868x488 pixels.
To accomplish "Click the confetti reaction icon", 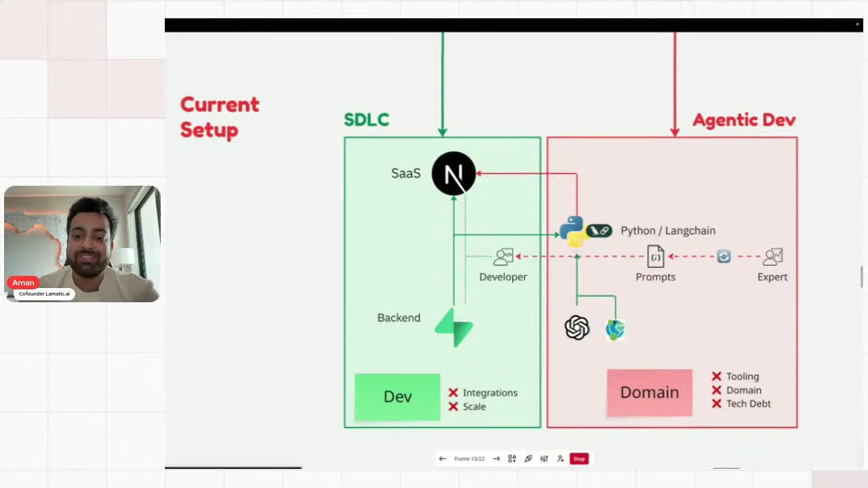I will tap(528, 459).
